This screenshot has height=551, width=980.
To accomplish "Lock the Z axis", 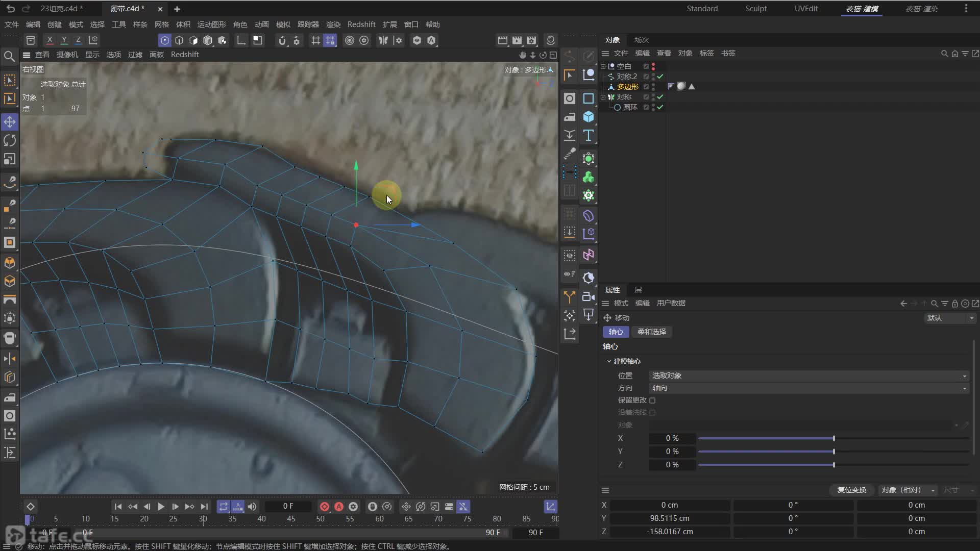I will [x=78, y=40].
